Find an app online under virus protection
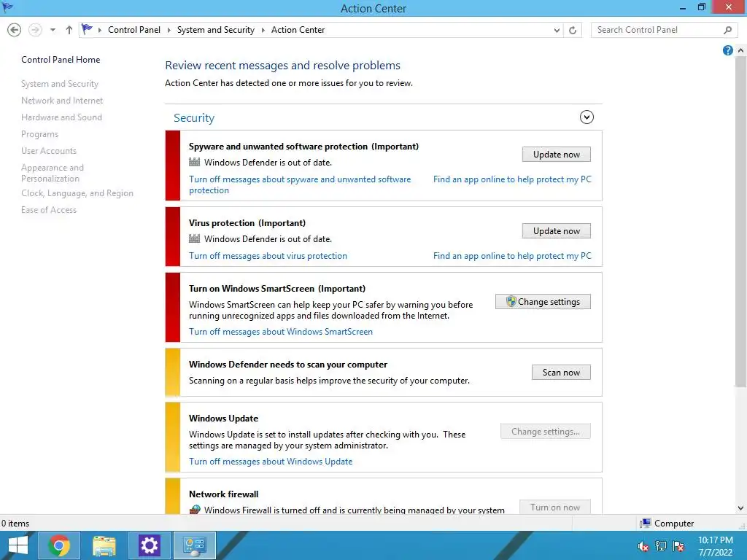747x560 pixels. pos(512,256)
